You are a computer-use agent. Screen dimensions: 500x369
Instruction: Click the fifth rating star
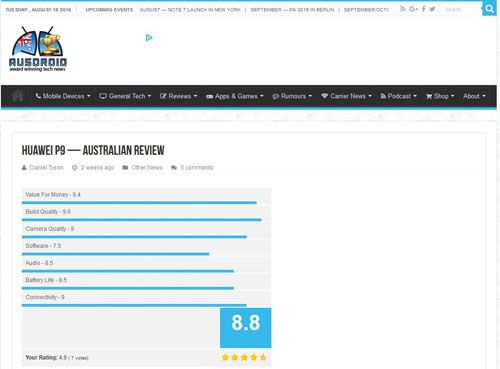263,357
